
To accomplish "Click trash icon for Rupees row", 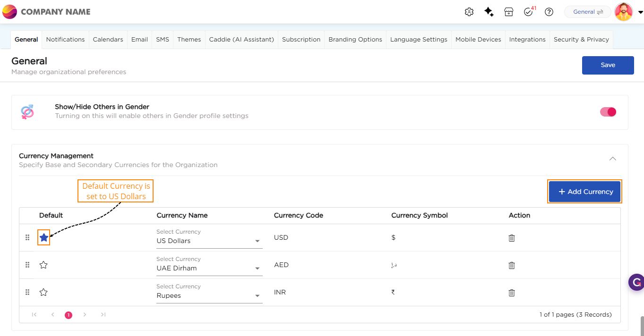I will click(511, 293).
